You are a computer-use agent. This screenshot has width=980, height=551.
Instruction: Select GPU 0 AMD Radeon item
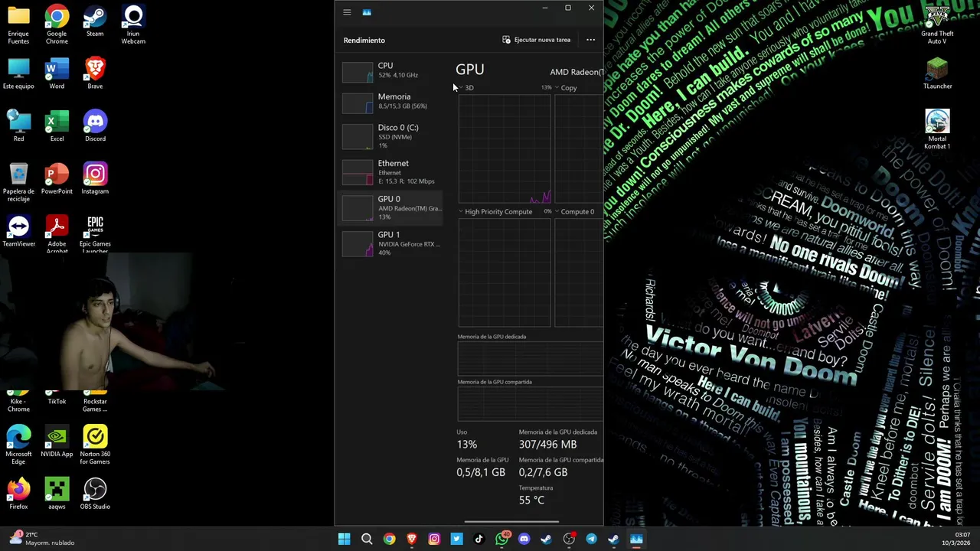[391, 207]
